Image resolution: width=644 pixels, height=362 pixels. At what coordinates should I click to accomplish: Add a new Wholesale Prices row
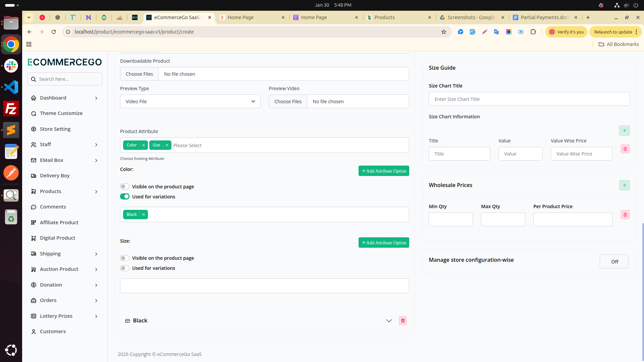624,185
